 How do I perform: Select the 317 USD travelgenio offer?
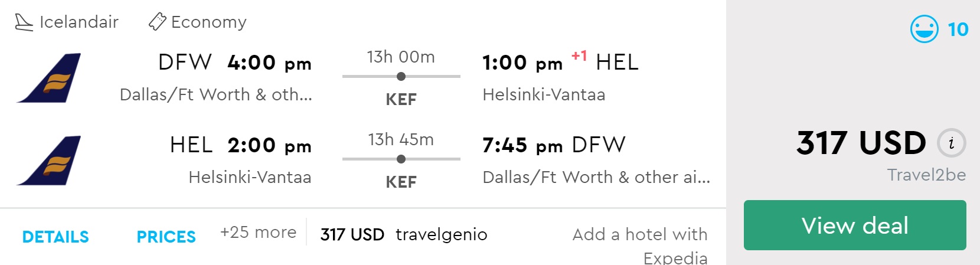click(403, 234)
